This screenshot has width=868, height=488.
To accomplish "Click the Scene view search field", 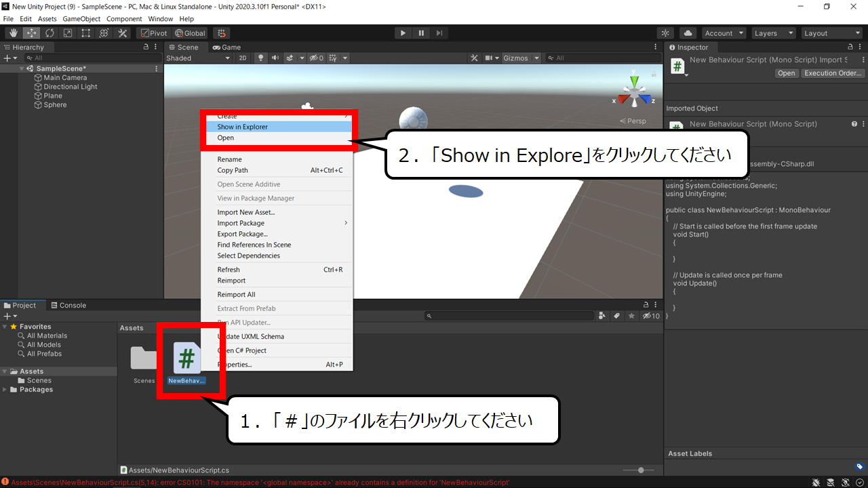I will click(x=602, y=58).
